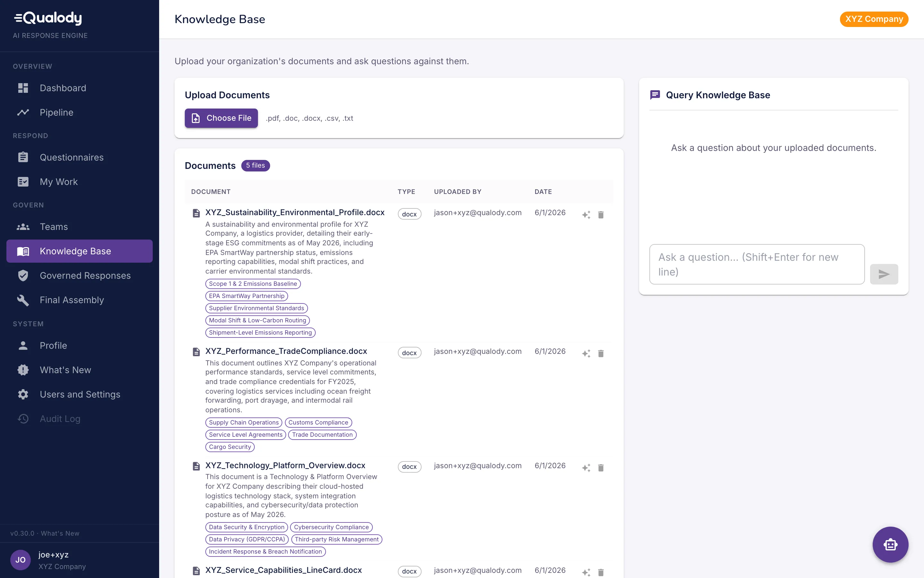This screenshot has width=924, height=578.
Task: Click the 5 files count badge
Action: pyautogui.click(x=255, y=165)
